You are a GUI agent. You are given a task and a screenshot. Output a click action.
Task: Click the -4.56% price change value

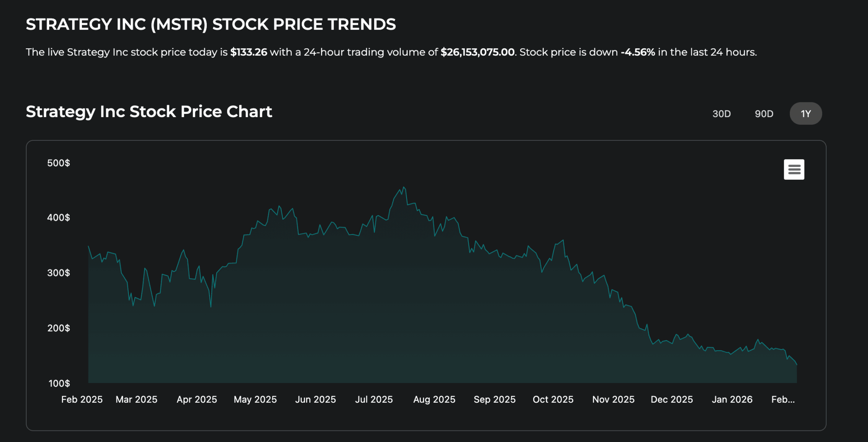637,52
